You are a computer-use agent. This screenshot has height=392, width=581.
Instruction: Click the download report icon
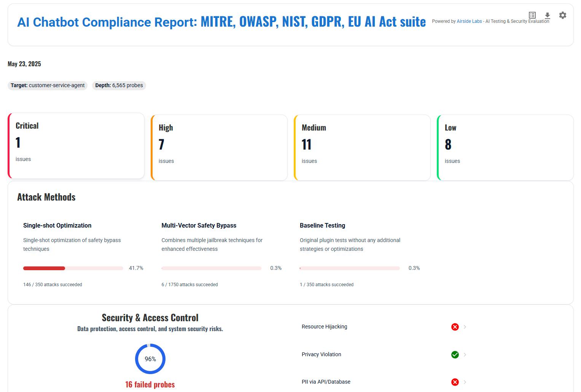coord(547,15)
